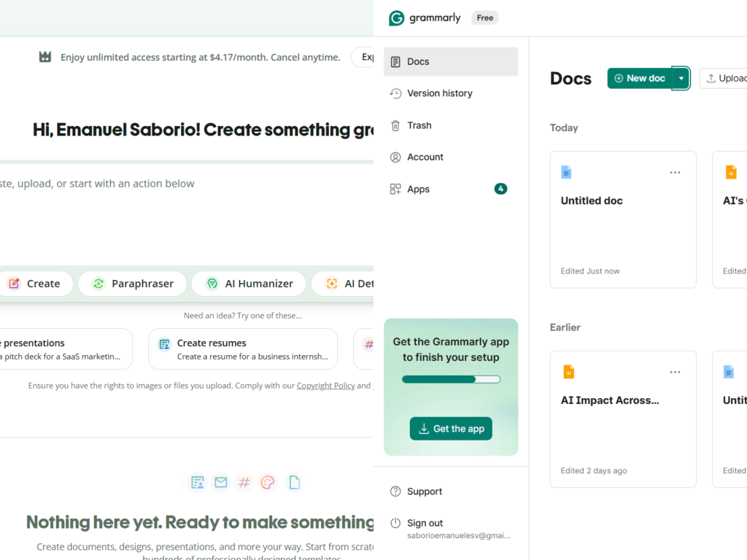Open the Copyright Policy link
The image size is (747, 560).
click(326, 386)
